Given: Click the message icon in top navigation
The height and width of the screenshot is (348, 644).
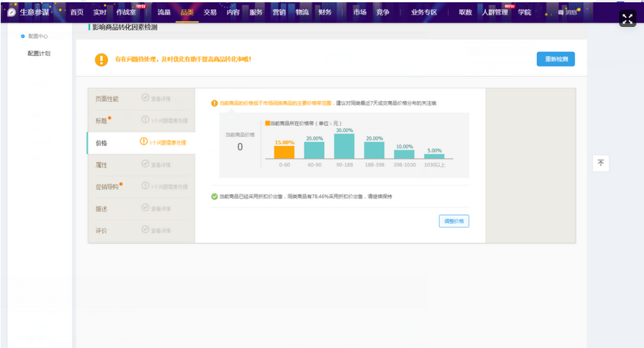Looking at the screenshot, I should (560, 12).
